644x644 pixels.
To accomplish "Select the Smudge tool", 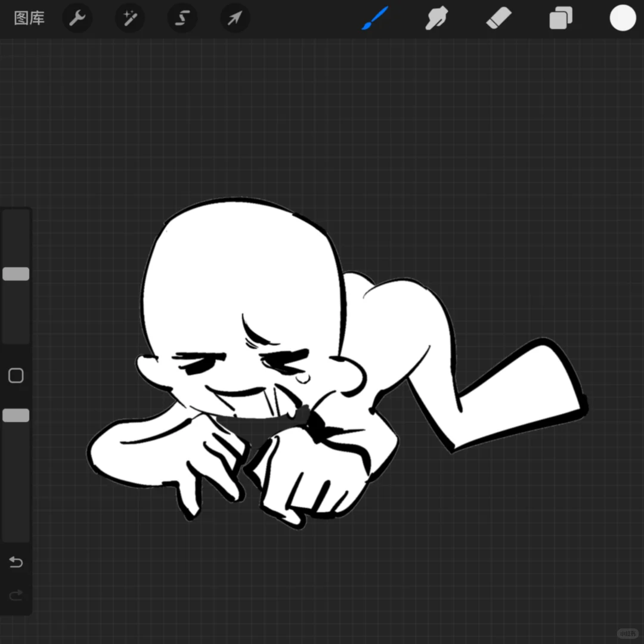I will point(436,18).
